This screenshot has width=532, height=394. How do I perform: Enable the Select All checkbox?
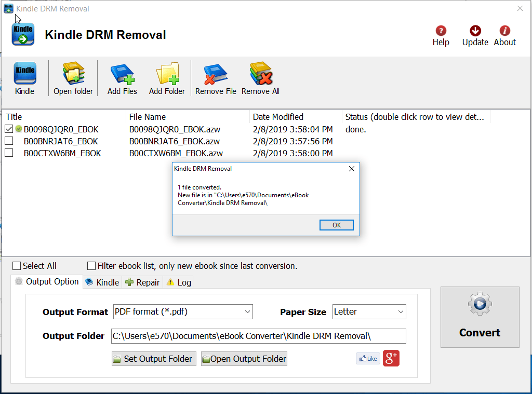pos(16,265)
